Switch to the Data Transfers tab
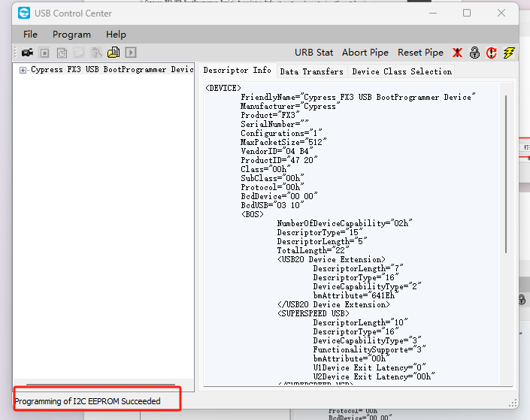Viewport: 530px width, 420px height. [x=311, y=71]
